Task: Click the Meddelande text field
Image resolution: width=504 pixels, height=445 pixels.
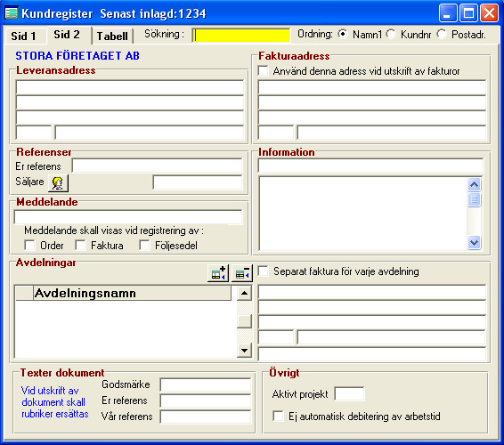Action: click(x=128, y=217)
